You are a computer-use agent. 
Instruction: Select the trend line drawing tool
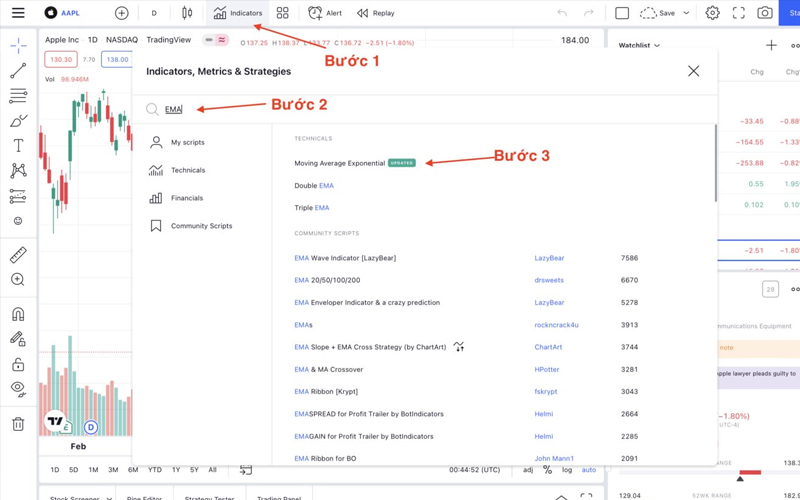pos(18,71)
